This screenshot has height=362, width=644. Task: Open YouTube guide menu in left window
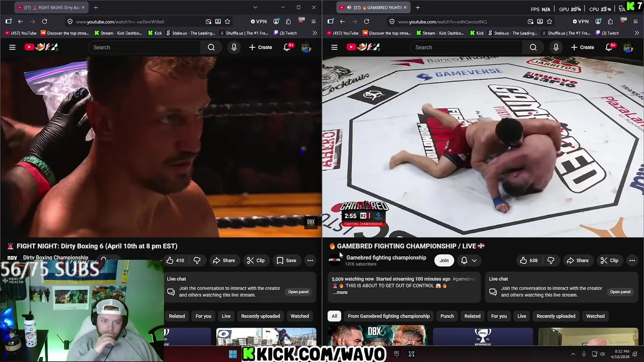[13, 47]
